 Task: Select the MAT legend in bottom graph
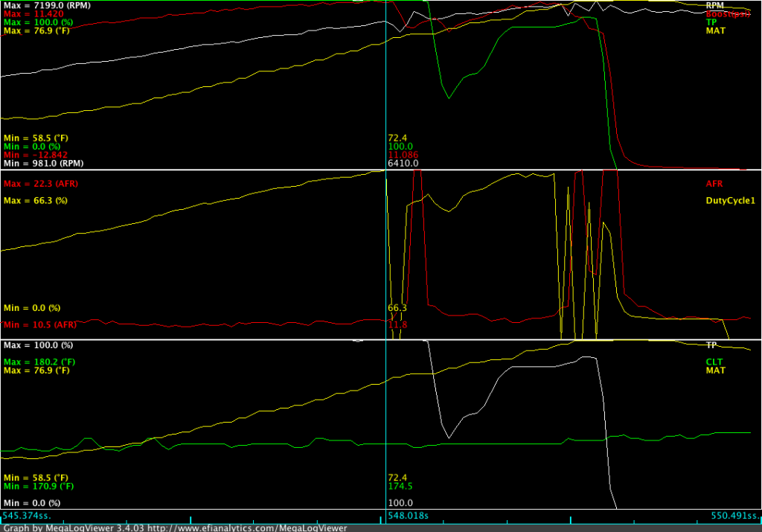tap(715, 371)
